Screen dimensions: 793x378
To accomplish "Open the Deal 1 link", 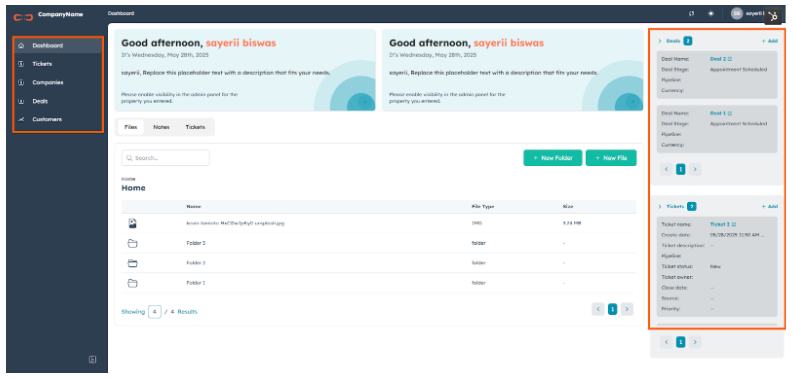I will [718, 113].
